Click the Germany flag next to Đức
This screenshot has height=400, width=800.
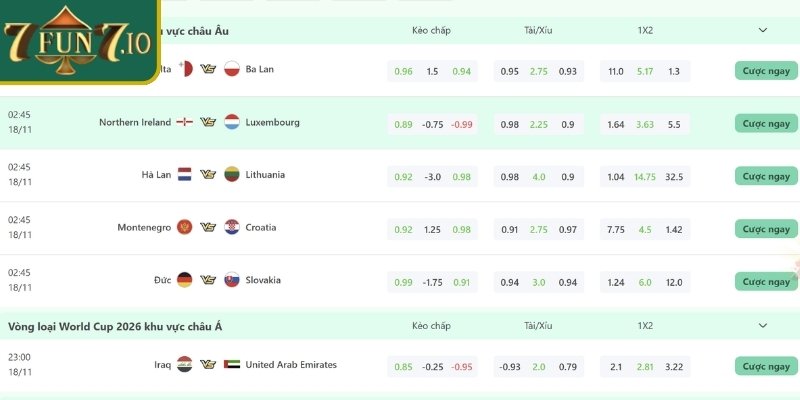pos(184,280)
